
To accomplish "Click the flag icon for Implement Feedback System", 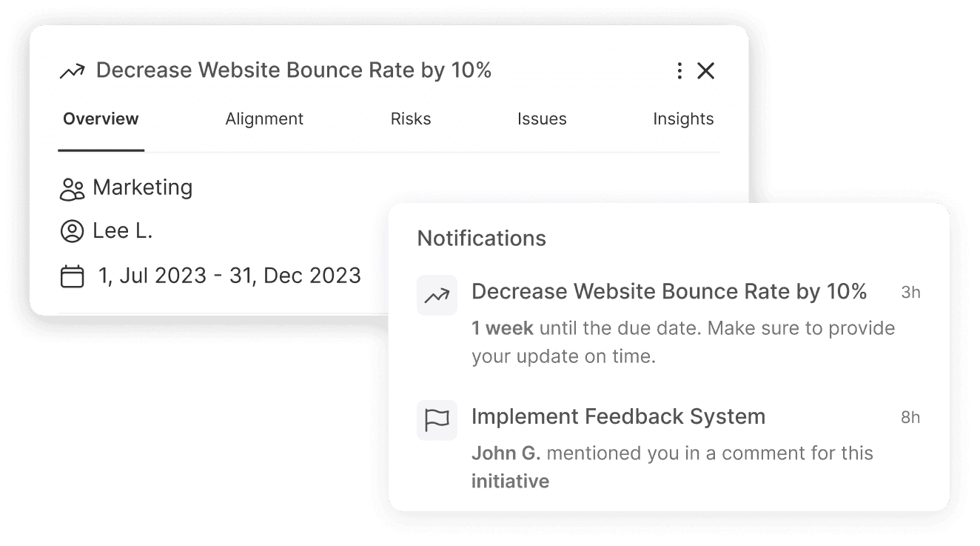I will [x=437, y=420].
